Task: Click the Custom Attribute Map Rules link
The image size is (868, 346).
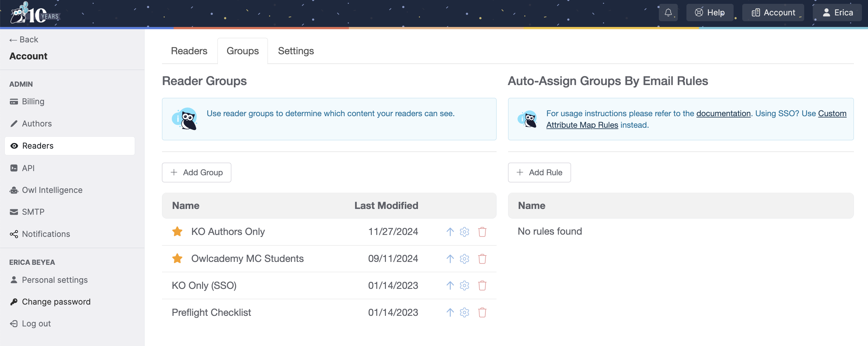Action: (582, 125)
